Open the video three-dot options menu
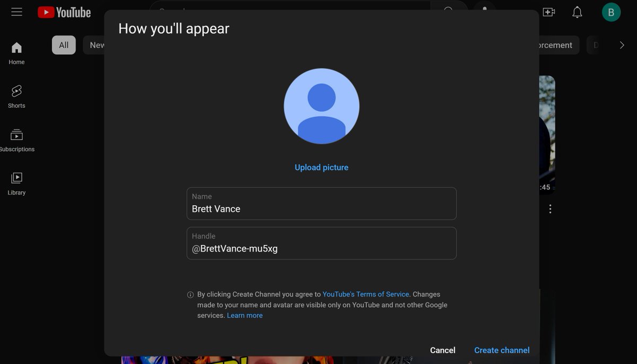Screen dimensions: 637x364 pos(550,209)
